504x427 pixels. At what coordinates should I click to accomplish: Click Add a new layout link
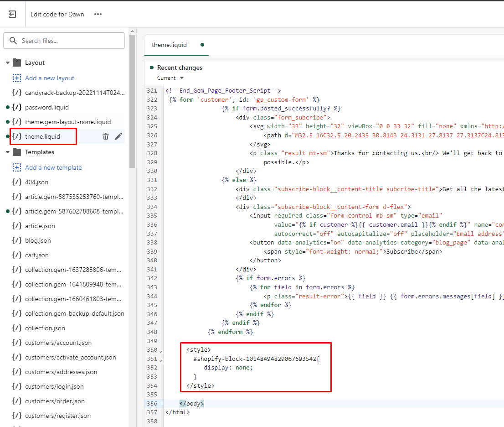50,78
